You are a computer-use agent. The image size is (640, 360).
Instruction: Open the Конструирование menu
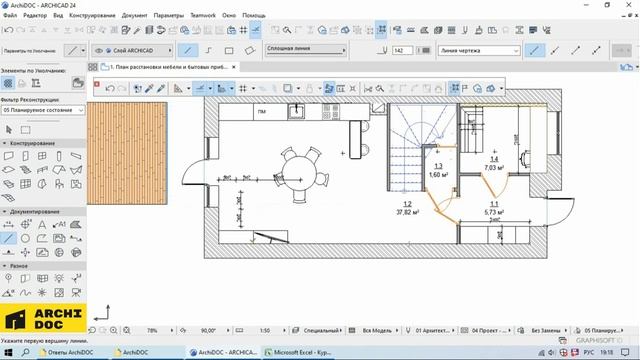tap(92, 15)
